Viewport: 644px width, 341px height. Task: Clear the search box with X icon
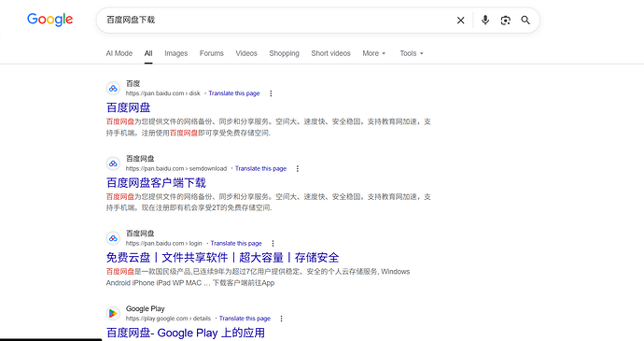click(460, 21)
